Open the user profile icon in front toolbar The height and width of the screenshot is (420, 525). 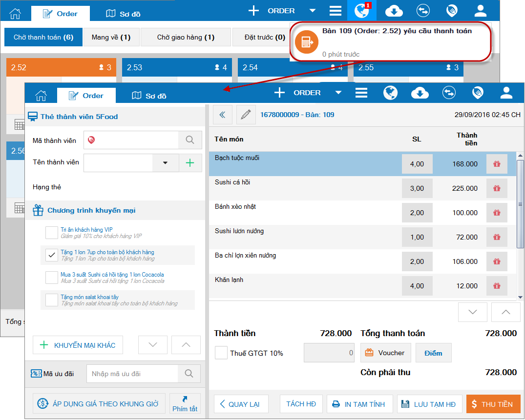(x=506, y=93)
